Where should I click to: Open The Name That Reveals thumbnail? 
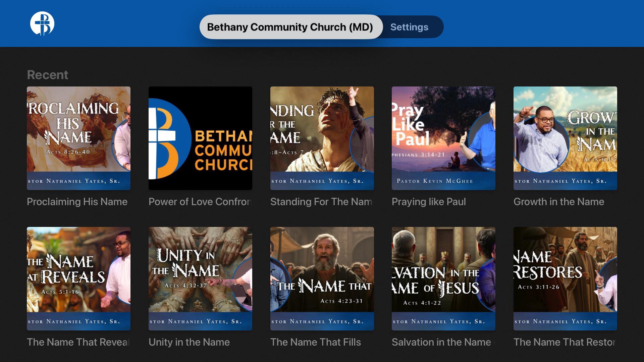click(x=78, y=279)
